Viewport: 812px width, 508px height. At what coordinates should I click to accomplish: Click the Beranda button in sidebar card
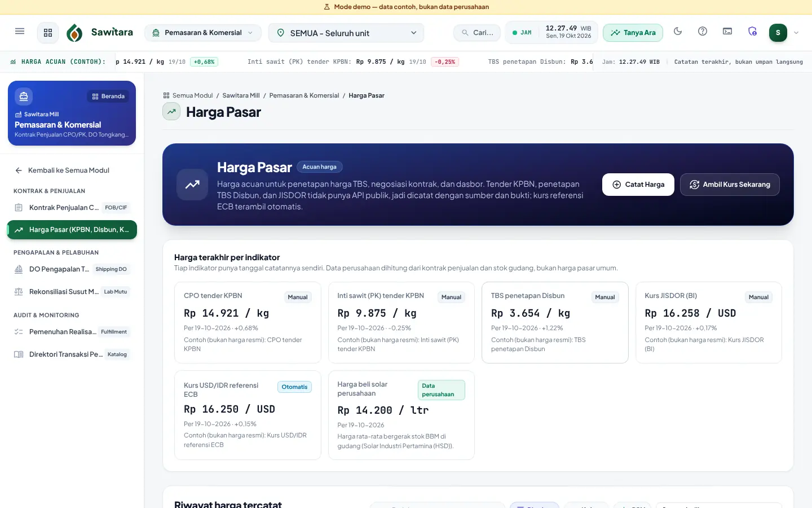[108, 97]
